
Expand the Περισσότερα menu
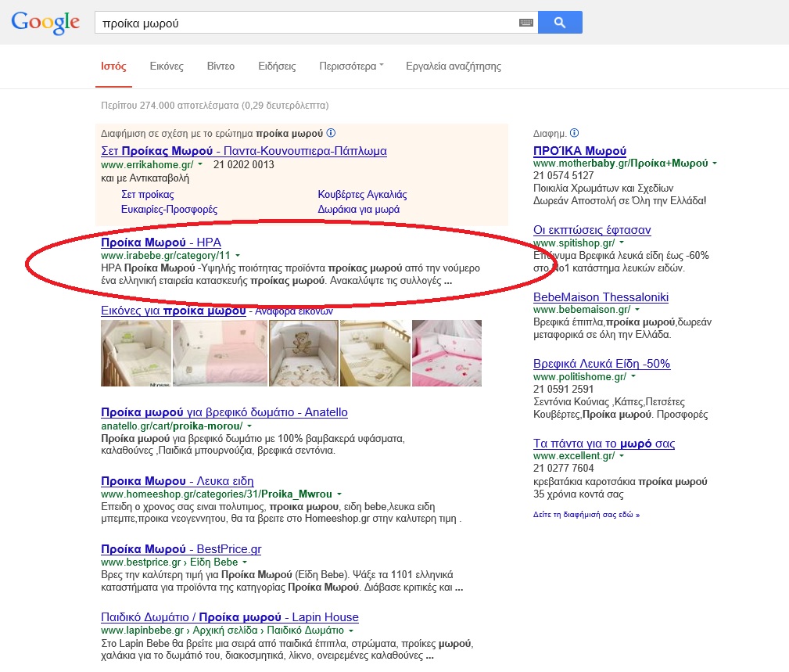click(351, 66)
